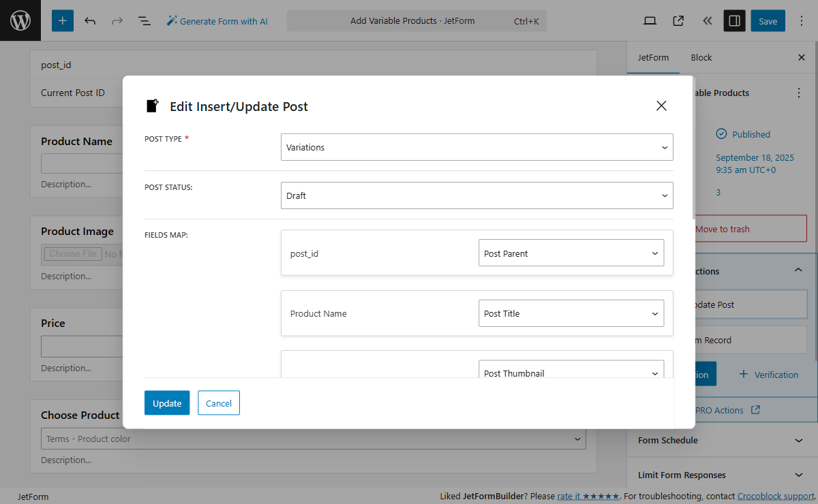
Task: Click the Price input field
Action: [82, 347]
